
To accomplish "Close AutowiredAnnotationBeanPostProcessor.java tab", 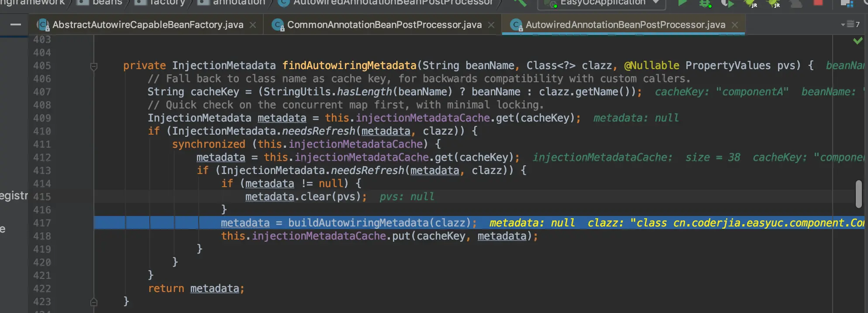I will point(735,25).
